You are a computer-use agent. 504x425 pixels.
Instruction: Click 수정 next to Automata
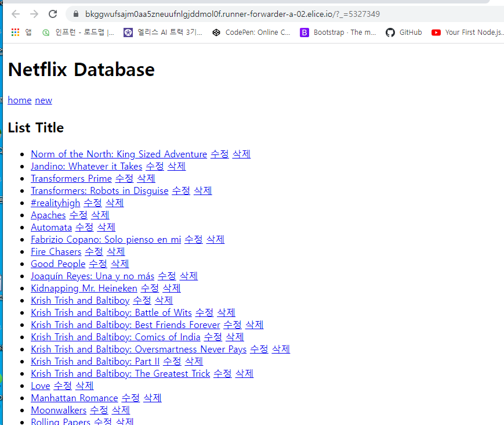[85, 228]
